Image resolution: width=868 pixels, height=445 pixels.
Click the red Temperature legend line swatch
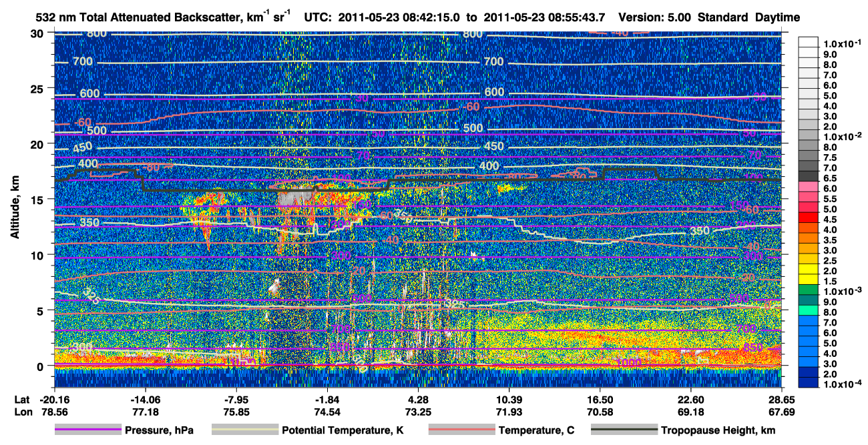click(x=461, y=430)
